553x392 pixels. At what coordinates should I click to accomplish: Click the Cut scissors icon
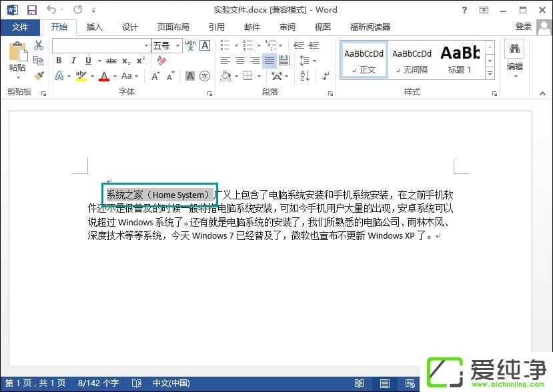pos(39,45)
